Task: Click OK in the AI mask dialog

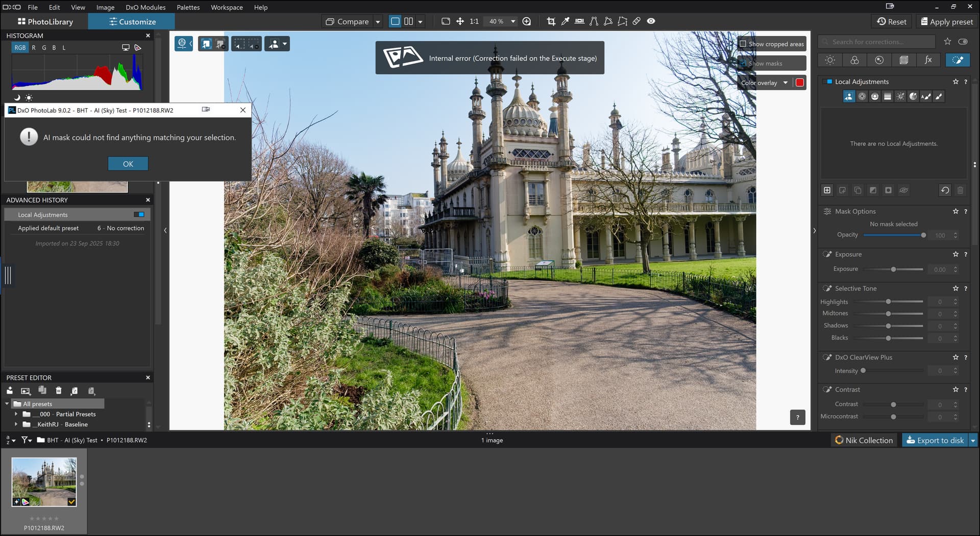Action: pos(128,164)
